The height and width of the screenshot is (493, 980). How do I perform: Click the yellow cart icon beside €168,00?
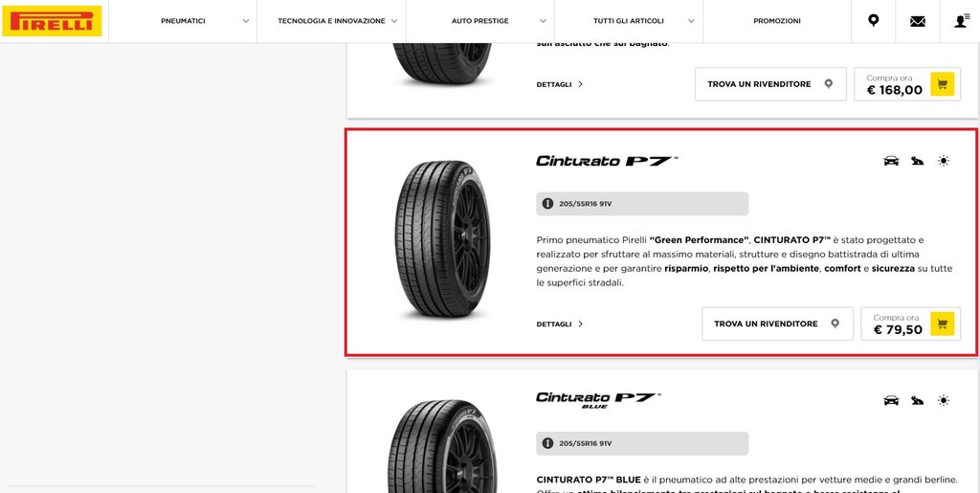[x=942, y=83]
